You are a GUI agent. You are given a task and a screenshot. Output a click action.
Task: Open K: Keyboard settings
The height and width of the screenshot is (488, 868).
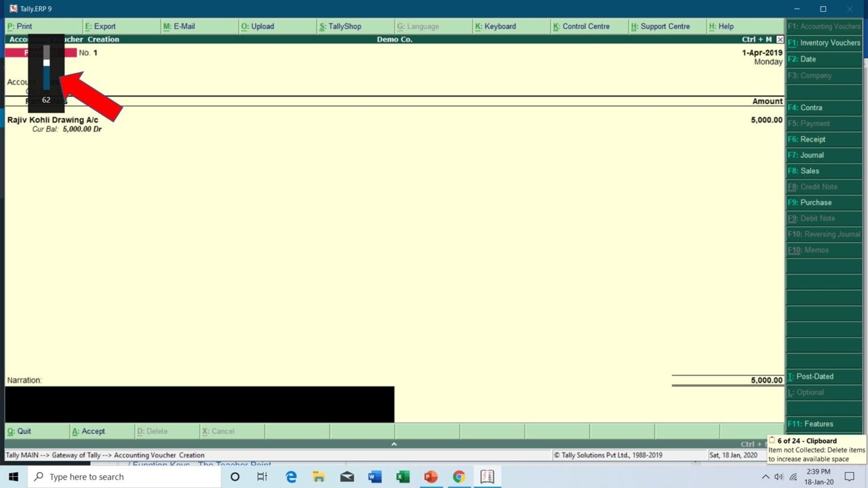[511, 26]
